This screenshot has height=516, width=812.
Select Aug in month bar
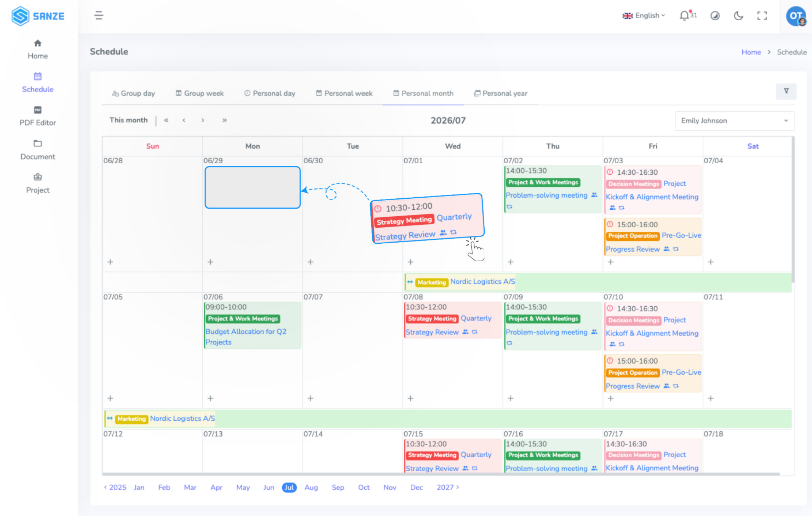click(x=311, y=487)
